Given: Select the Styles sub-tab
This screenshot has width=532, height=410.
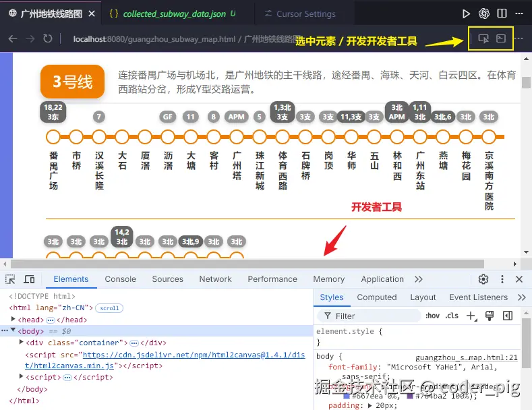Looking at the screenshot, I should pos(332,297).
